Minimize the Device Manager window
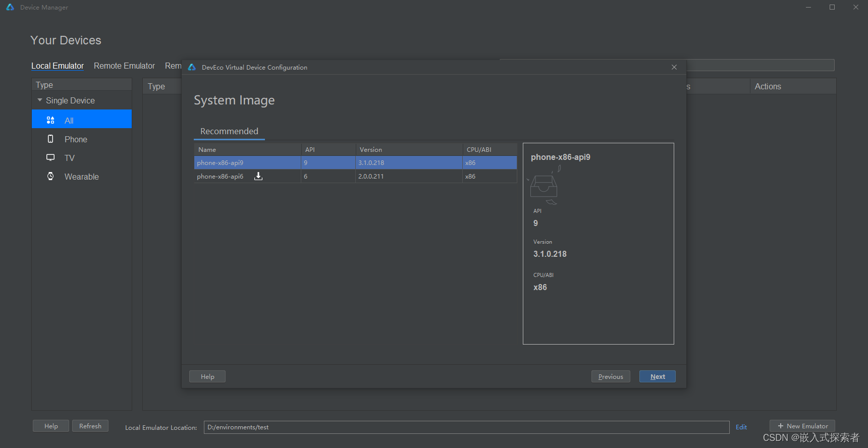Image resolution: width=868 pixels, height=448 pixels. 808,7
